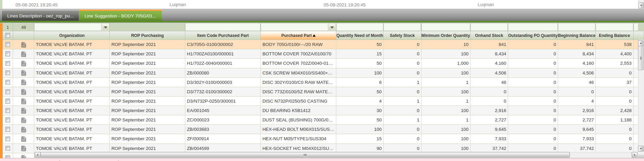Expand the Purchased Part filter dropdown
This screenshot has width=644, height=161.
pyautogui.click(x=332, y=28)
